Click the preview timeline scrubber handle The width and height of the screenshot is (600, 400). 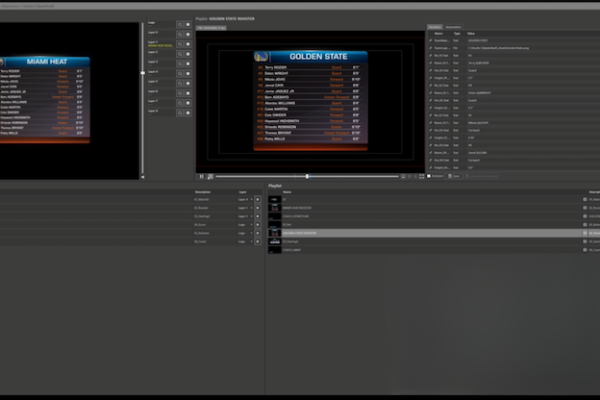point(307,176)
